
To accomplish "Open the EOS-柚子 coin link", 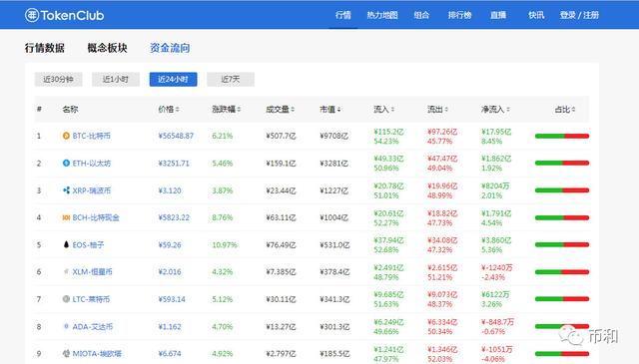I will click(x=88, y=244).
